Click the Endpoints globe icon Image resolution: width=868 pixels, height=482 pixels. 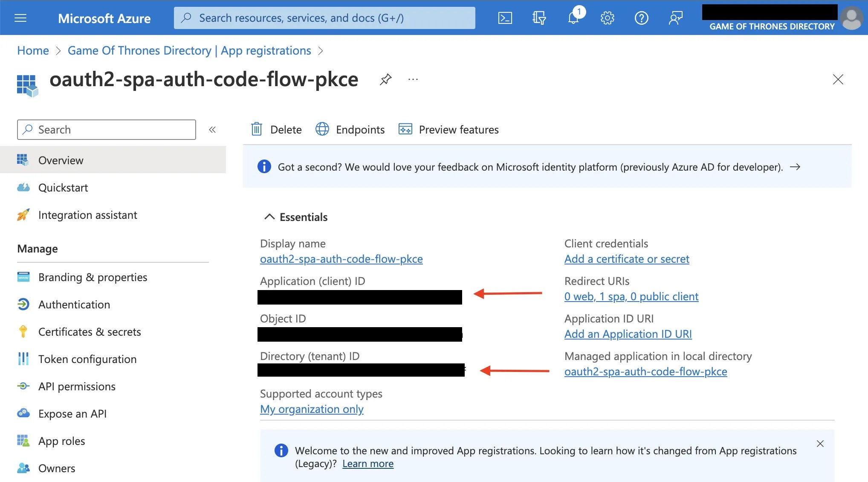pyautogui.click(x=322, y=129)
